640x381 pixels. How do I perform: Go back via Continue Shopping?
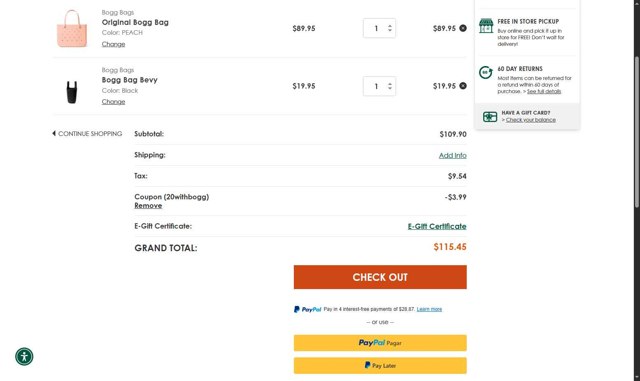coord(87,134)
